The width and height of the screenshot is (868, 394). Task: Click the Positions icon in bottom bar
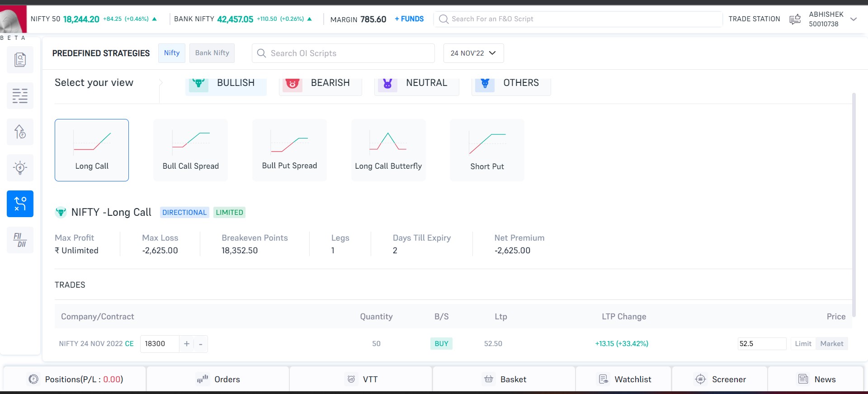pos(33,379)
